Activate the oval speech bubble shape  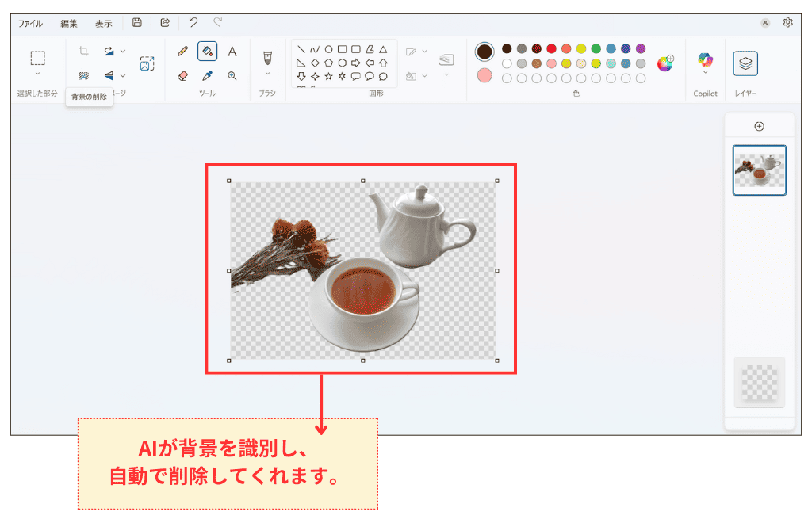(x=370, y=76)
